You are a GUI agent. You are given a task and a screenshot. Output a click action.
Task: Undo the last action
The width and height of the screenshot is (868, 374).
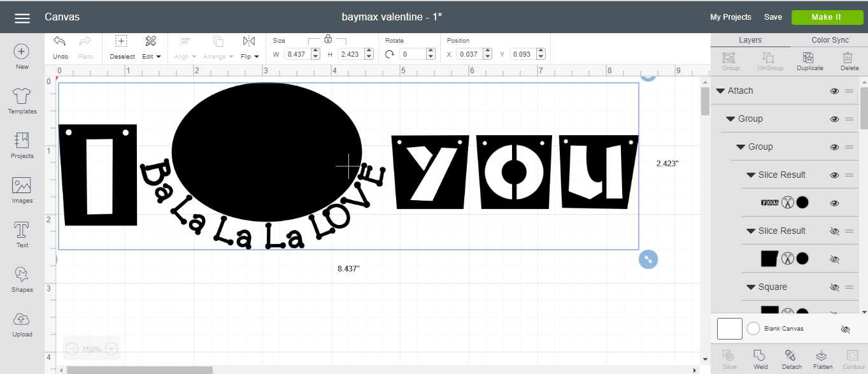[x=60, y=47]
